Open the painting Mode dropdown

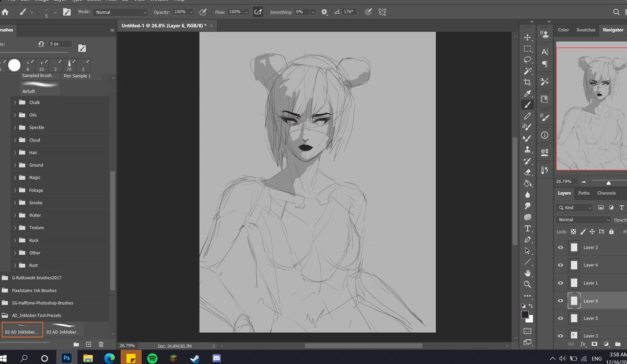coord(121,12)
